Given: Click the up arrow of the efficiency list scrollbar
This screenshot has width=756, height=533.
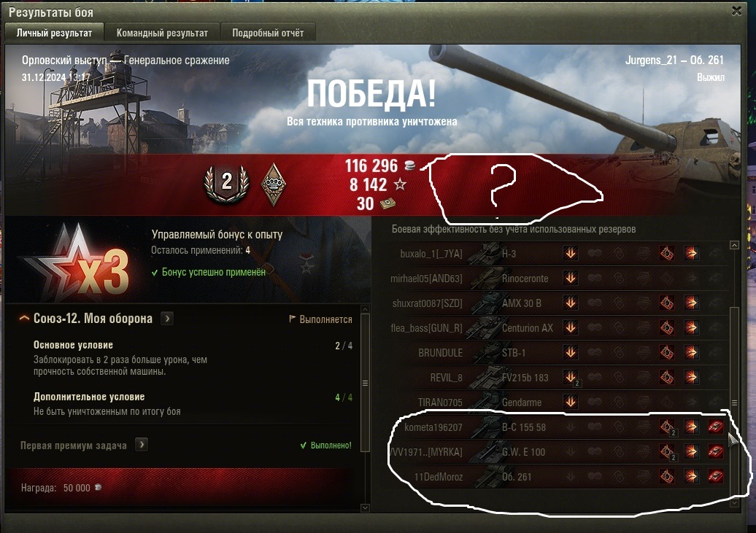Looking at the screenshot, I should (x=734, y=245).
